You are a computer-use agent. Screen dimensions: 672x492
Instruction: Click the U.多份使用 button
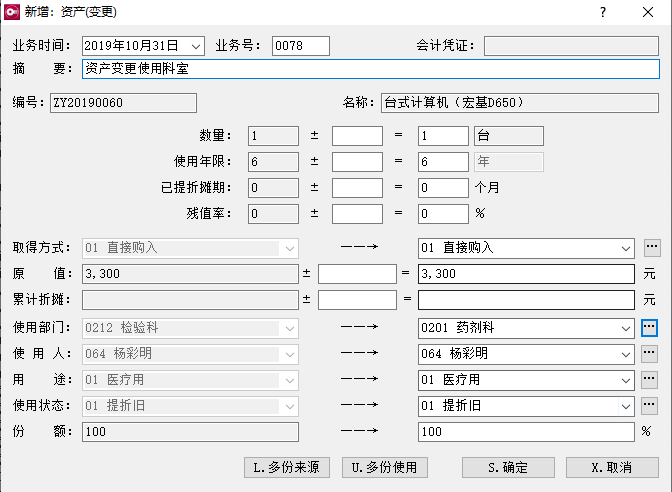point(384,467)
